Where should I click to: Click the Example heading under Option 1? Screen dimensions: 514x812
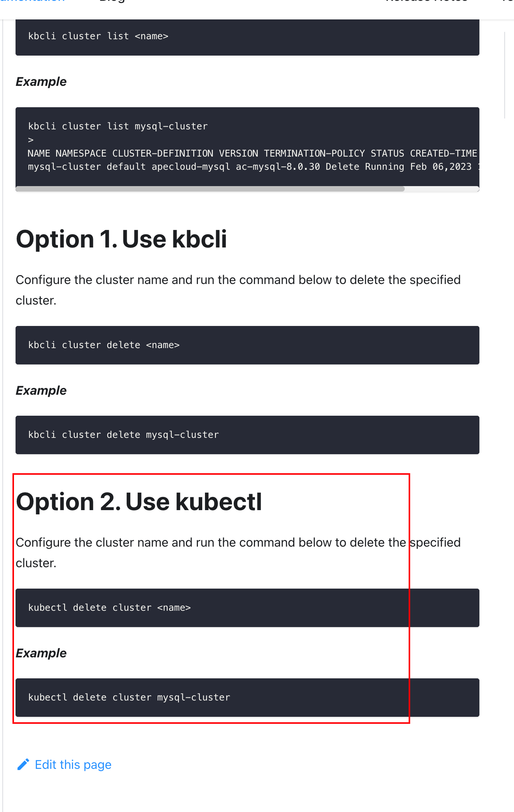click(x=41, y=390)
